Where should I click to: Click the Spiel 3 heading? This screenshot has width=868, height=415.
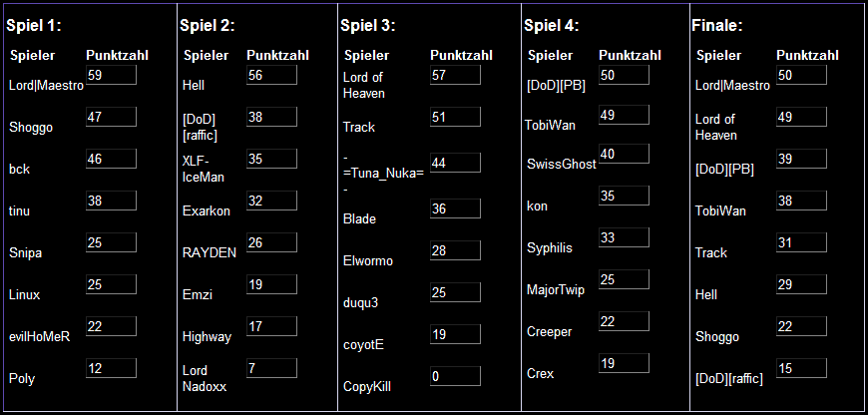tap(368, 26)
